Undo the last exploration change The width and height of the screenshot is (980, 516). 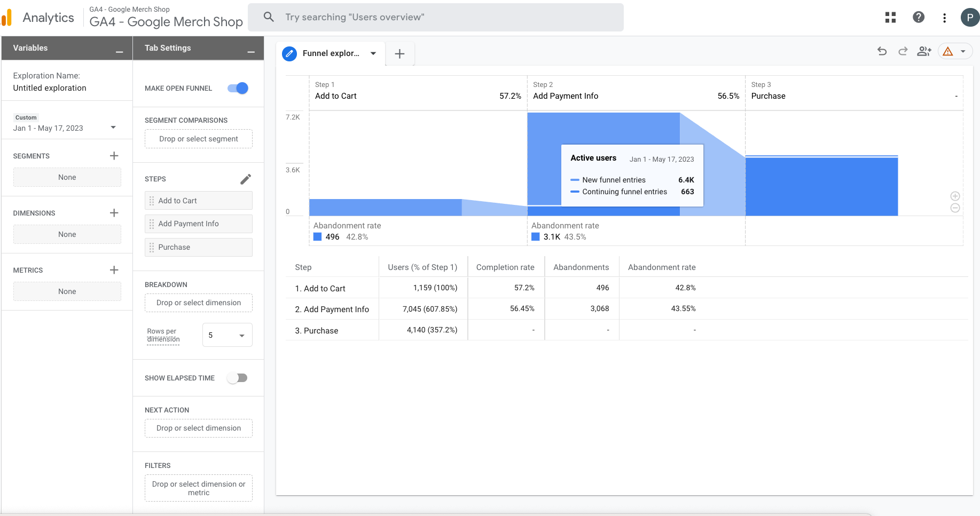click(x=882, y=51)
